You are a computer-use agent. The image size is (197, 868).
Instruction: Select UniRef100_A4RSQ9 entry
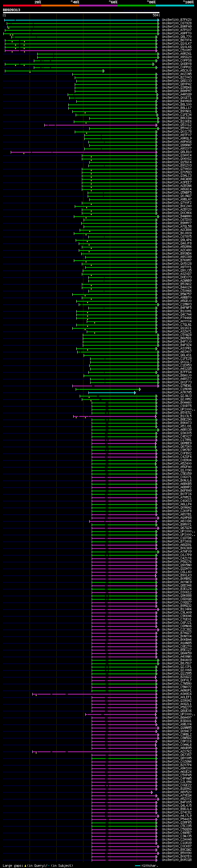[177, 94]
